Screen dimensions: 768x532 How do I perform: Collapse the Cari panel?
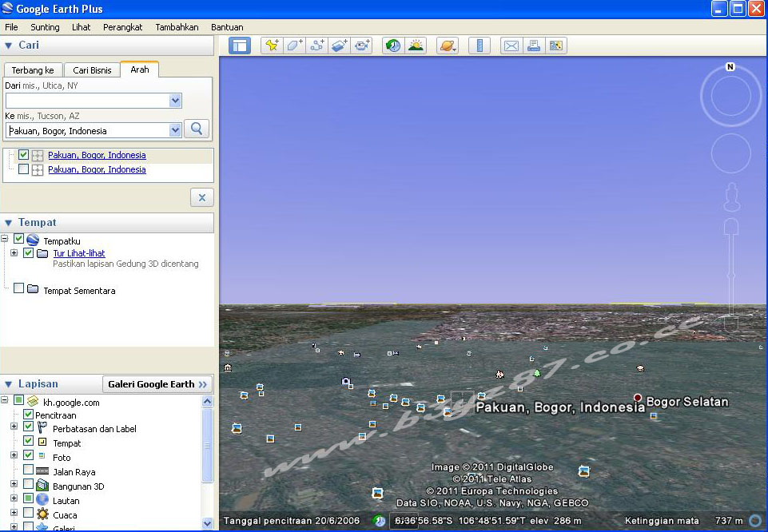[8, 46]
